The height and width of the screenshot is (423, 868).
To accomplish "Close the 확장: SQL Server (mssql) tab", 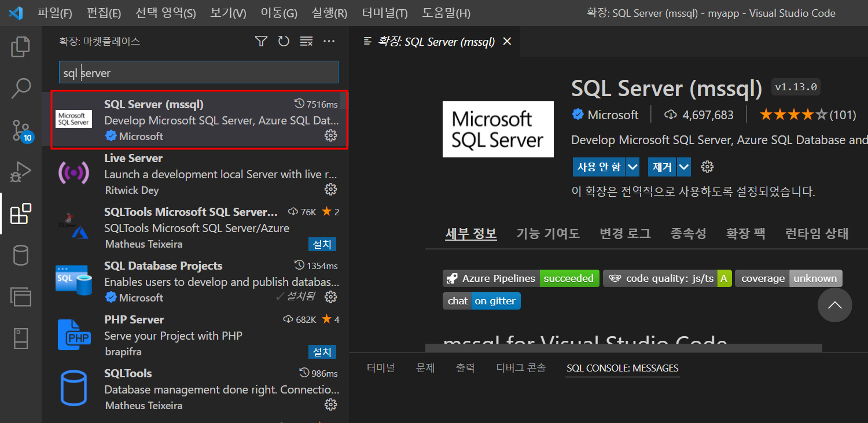I will pos(507,41).
